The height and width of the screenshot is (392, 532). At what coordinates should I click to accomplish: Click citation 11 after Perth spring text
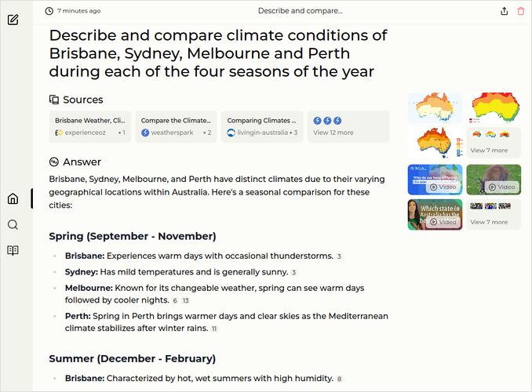click(x=214, y=329)
